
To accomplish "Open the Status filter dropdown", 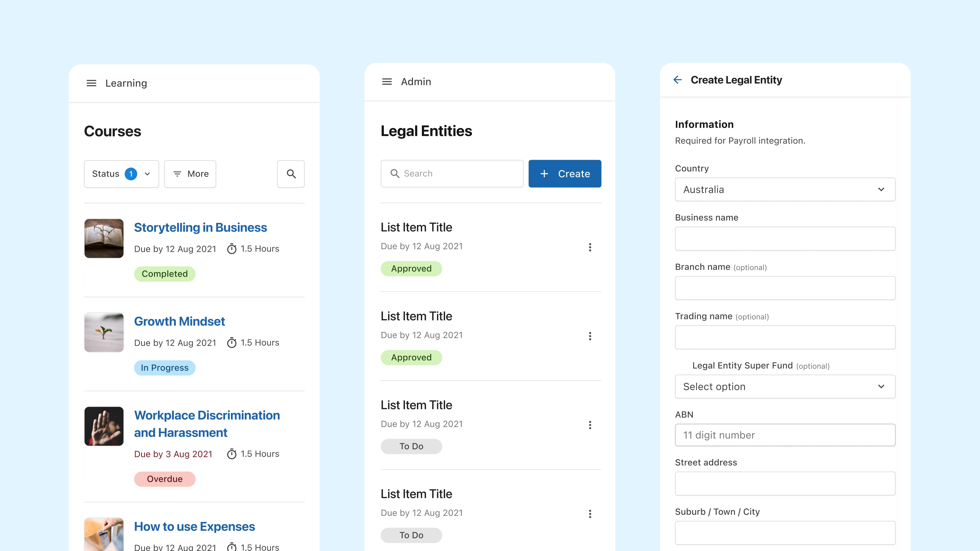I will point(121,174).
